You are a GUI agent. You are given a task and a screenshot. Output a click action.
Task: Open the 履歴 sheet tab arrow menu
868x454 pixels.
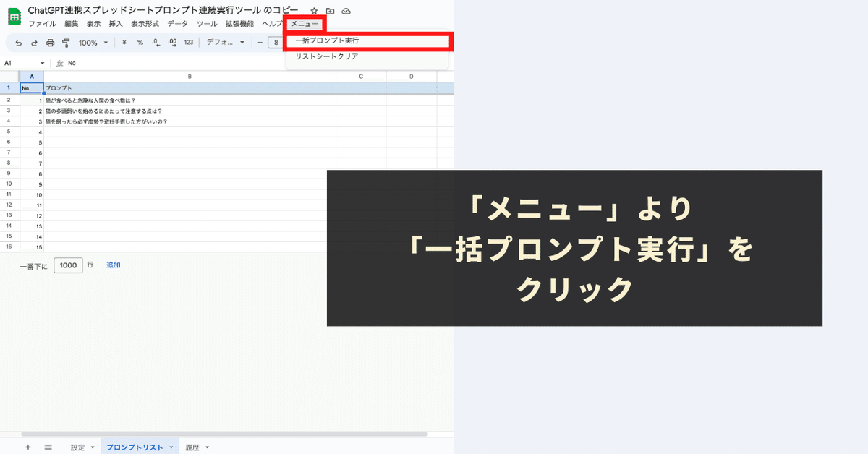tap(208, 447)
